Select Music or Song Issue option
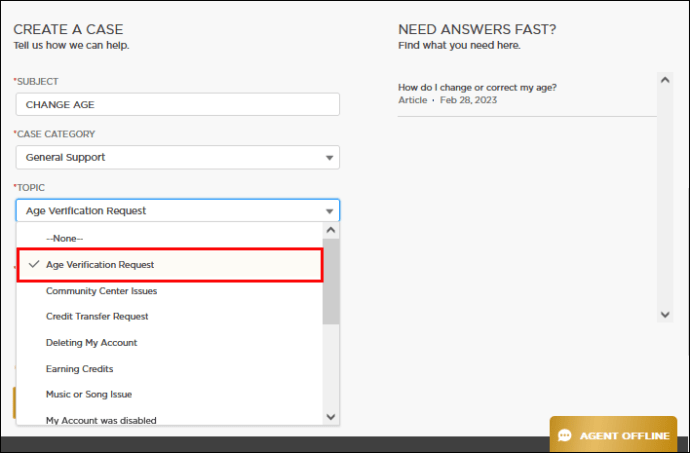Screen dimensions: 690x453 tap(89, 395)
